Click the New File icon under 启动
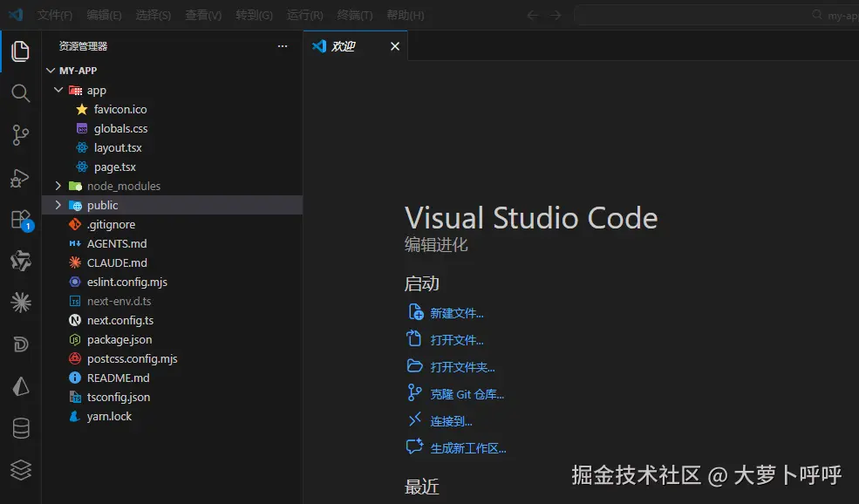Image resolution: width=859 pixels, height=504 pixels. 415,312
